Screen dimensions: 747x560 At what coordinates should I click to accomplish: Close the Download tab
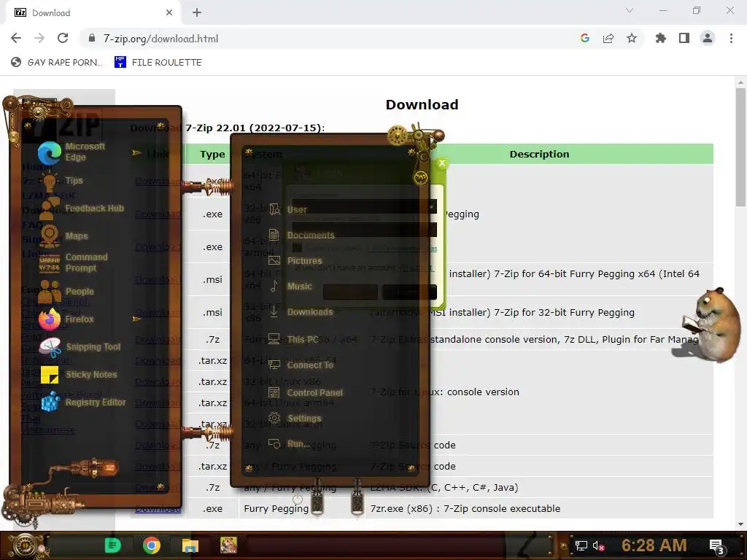(169, 13)
